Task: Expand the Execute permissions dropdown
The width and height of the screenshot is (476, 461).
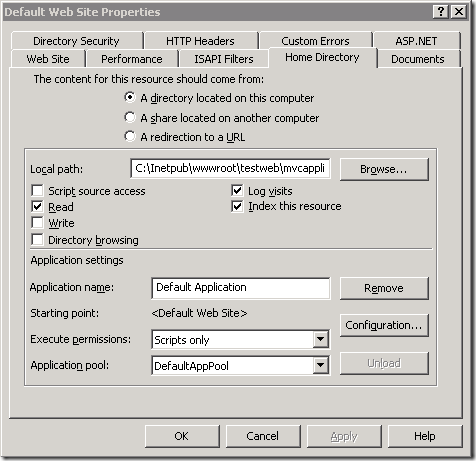Action: pos(320,339)
